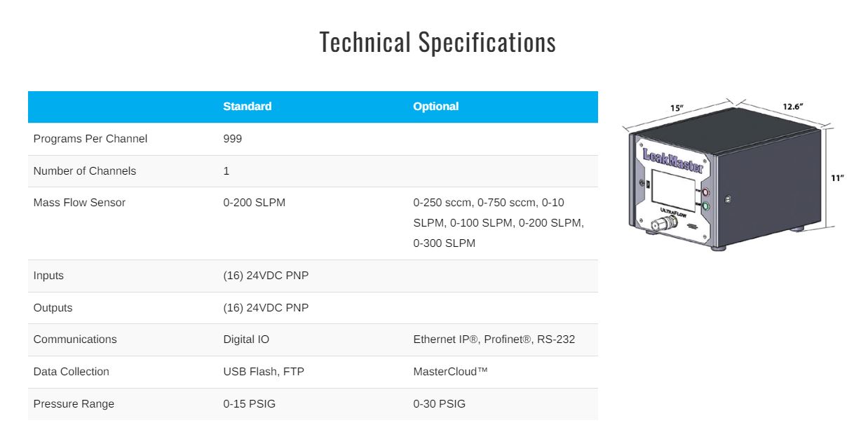868x430 pixels.
Task: Click the 12.6" depth dimension label
Action: [x=792, y=107]
